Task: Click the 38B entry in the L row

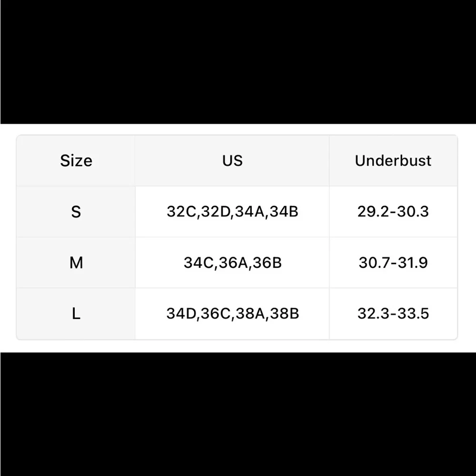Action: [285, 314]
